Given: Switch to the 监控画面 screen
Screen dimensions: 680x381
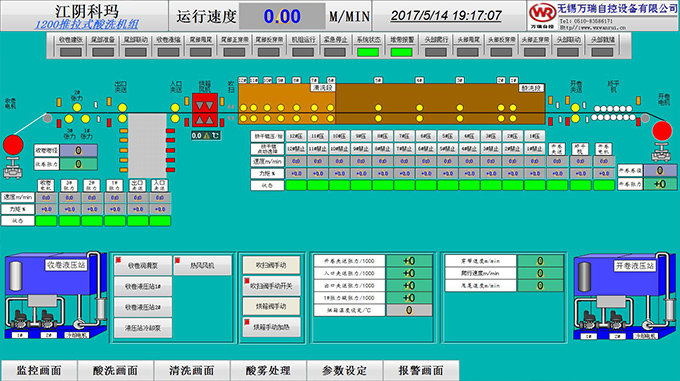Looking at the screenshot, I should click(39, 371).
